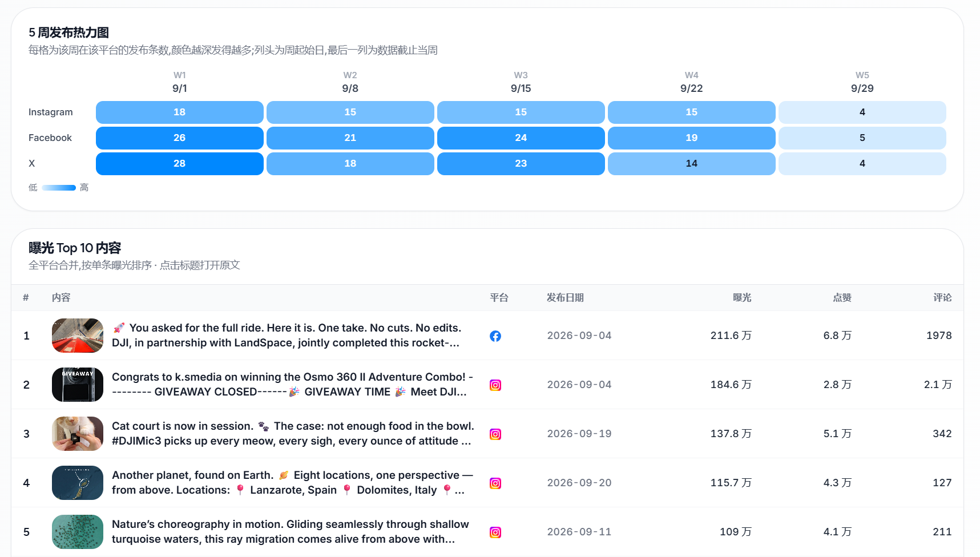The image size is (980, 557).
Task: Open the rocket ride post title
Action: (x=287, y=336)
